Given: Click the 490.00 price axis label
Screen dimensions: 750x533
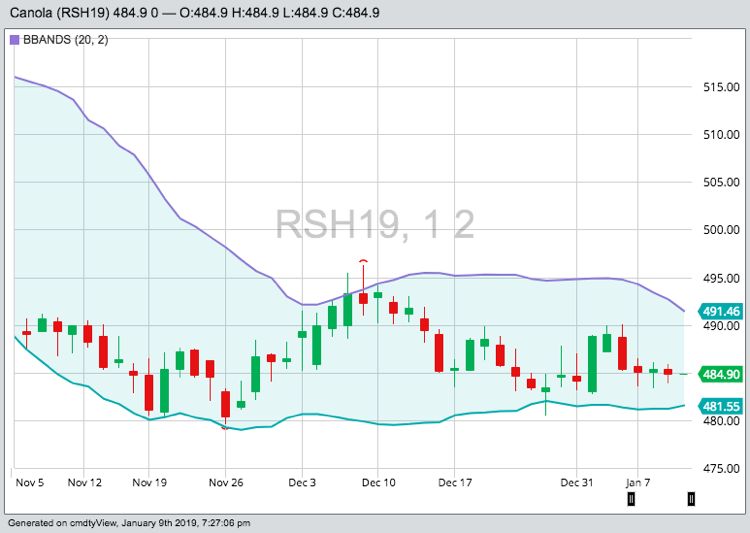Looking at the screenshot, I should (x=721, y=326).
